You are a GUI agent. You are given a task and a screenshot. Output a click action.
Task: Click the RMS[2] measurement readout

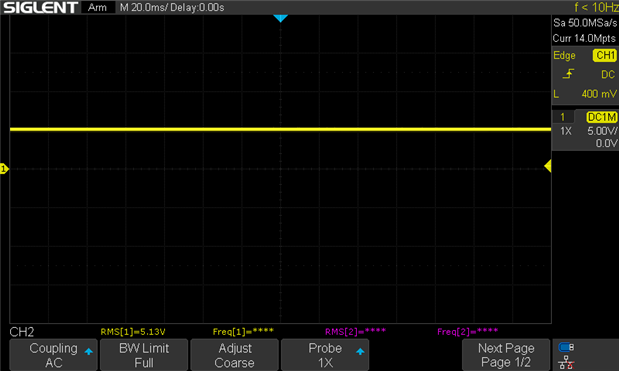(355, 332)
